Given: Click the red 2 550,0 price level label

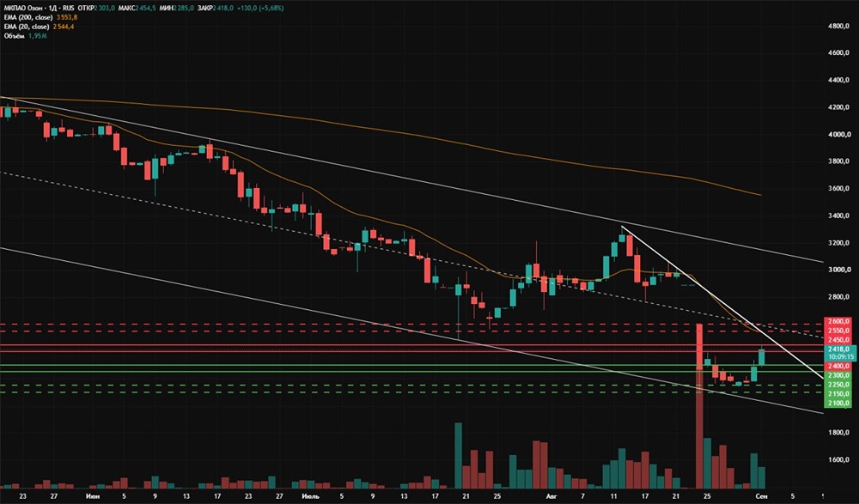Looking at the screenshot, I should pyautogui.click(x=838, y=331).
